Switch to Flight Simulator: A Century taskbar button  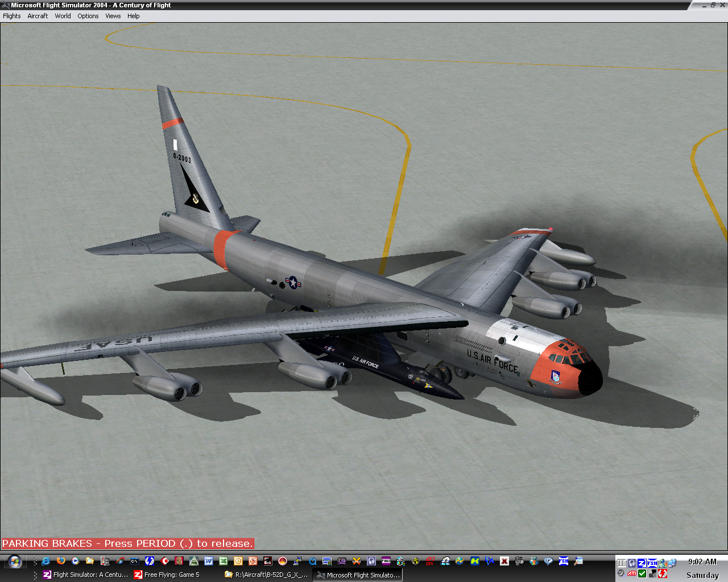coord(85,575)
